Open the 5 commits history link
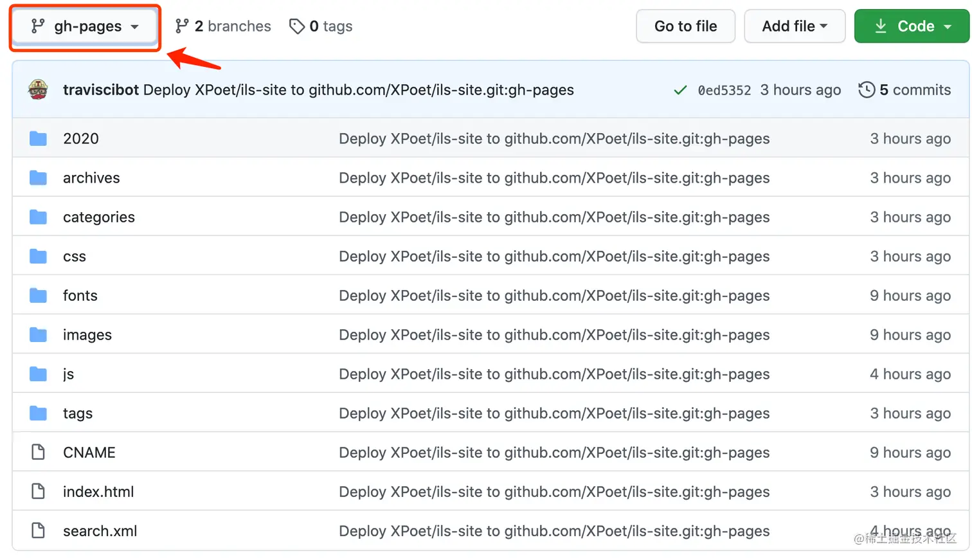 pyautogui.click(x=905, y=90)
